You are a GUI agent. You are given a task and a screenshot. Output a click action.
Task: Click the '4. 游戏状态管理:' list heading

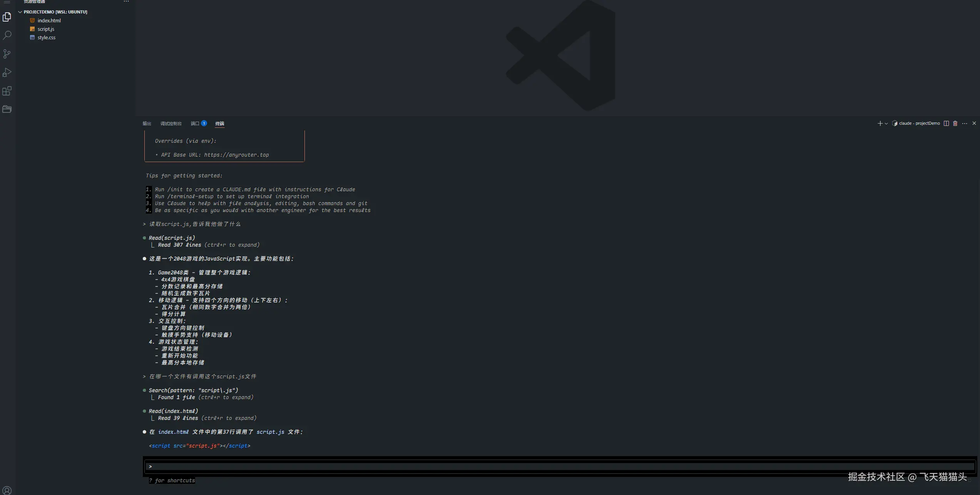173,342
